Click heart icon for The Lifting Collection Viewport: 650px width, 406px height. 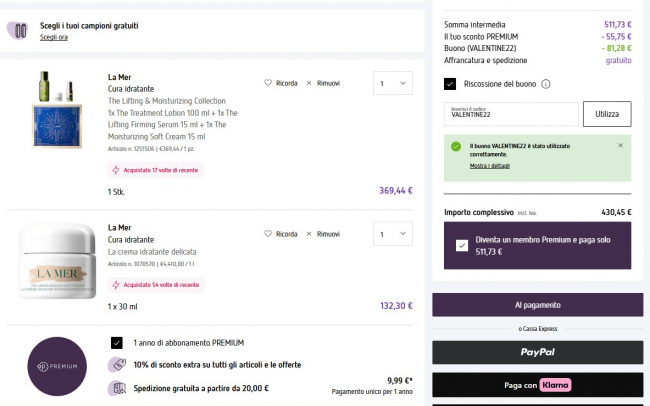point(268,83)
